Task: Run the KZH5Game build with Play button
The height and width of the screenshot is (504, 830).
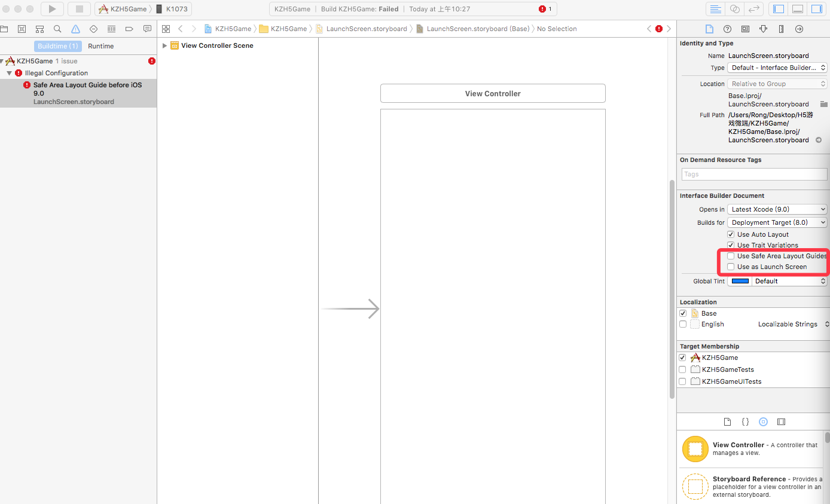Action: coord(52,9)
